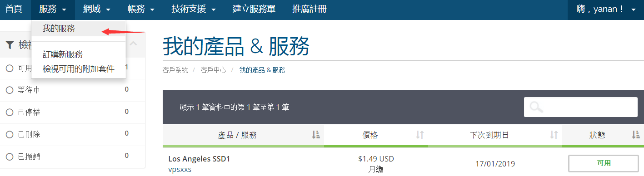Collapse the filter panel chevron
This screenshot has width=644, height=176.
(x=134, y=44)
